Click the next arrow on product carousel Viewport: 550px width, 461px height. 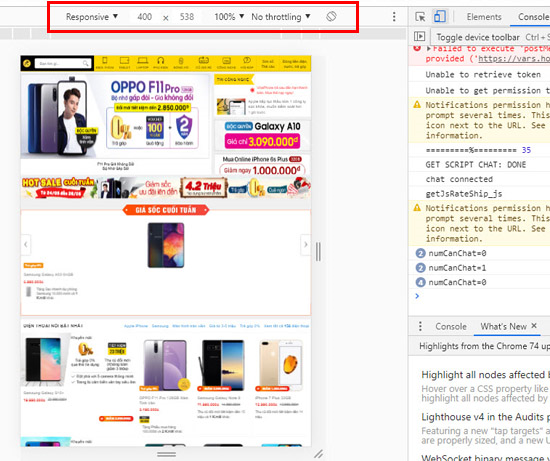tap(306, 244)
